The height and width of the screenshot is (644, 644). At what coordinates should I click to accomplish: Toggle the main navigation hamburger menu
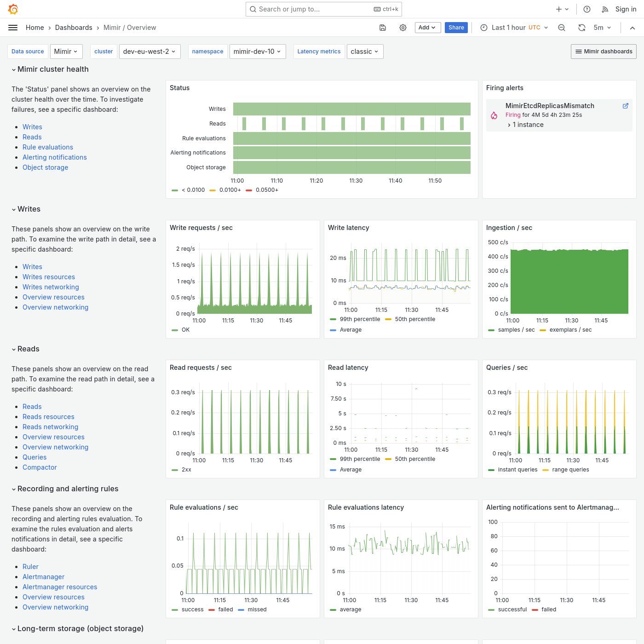[12, 27]
